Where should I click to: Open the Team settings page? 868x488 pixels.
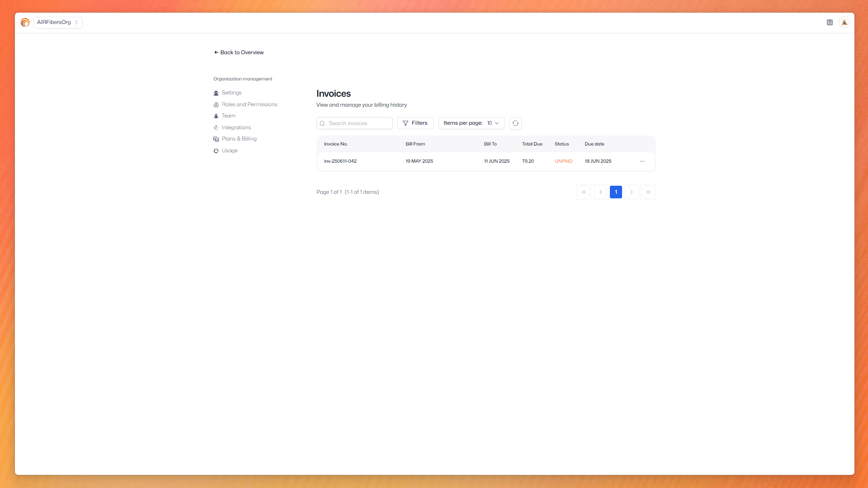point(228,116)
